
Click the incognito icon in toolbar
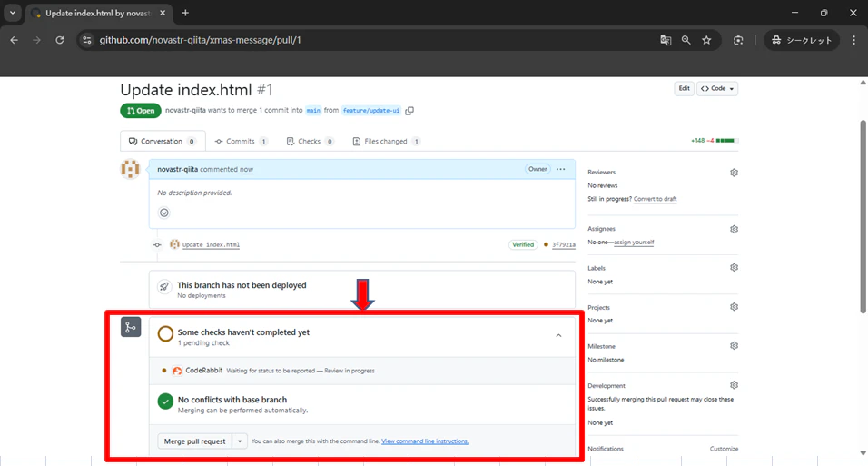pos(776,40)
